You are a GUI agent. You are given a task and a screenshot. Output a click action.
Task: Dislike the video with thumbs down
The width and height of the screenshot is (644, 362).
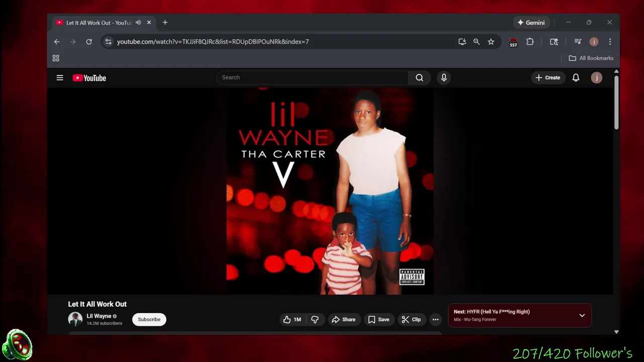[315, 319]
